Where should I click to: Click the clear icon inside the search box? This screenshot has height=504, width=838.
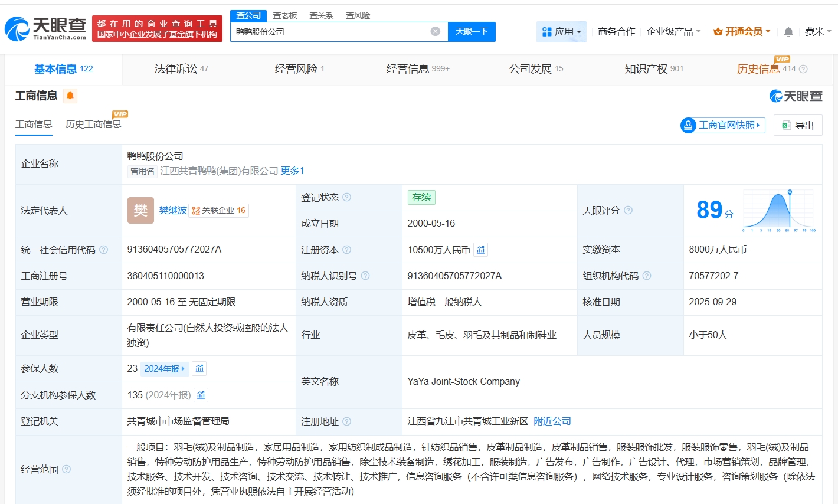[435, 31]
